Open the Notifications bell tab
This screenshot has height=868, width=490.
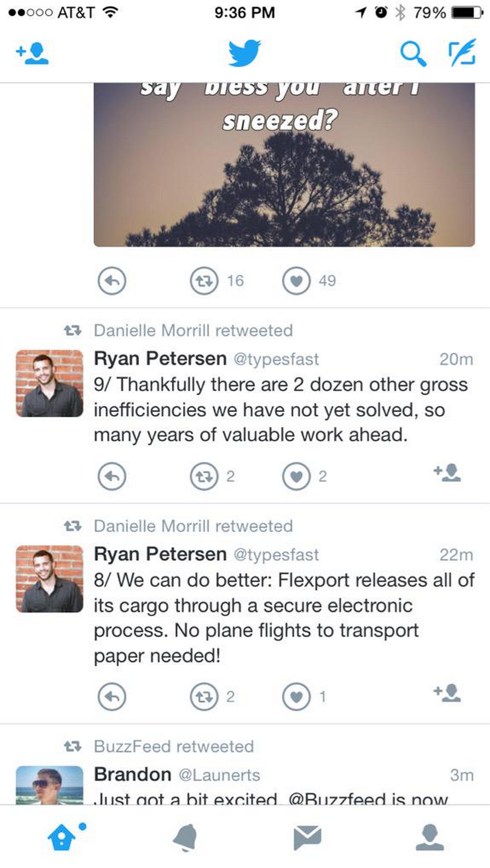185,837
